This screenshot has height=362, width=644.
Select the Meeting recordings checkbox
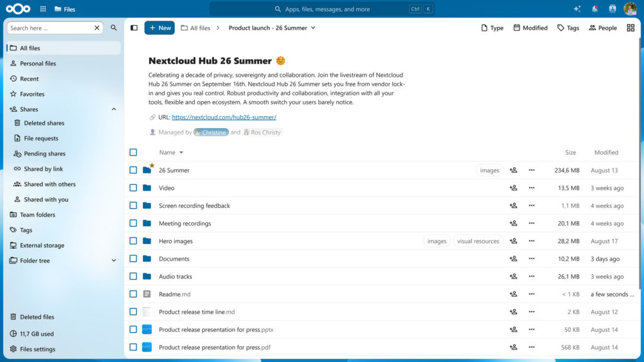click(133, 223)
